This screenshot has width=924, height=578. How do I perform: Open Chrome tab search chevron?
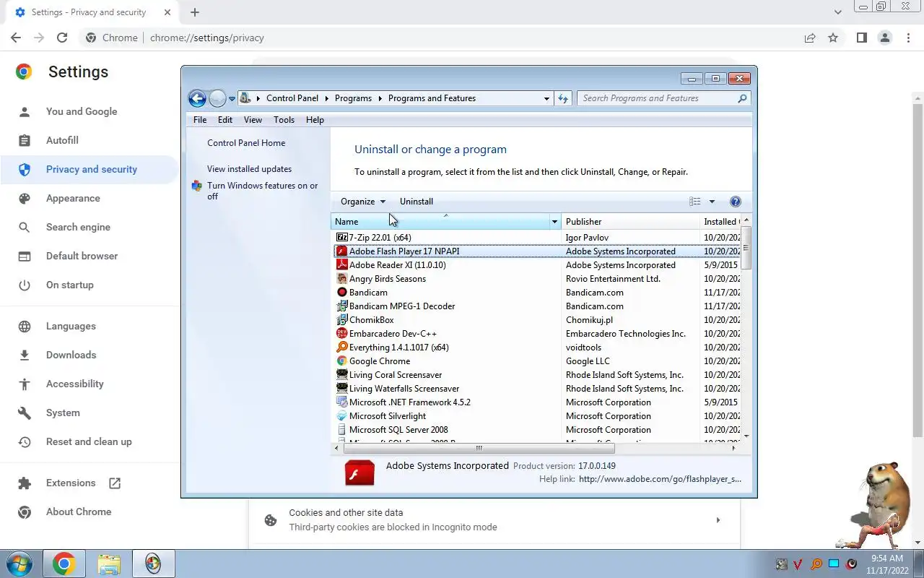(x=837, y=12)
